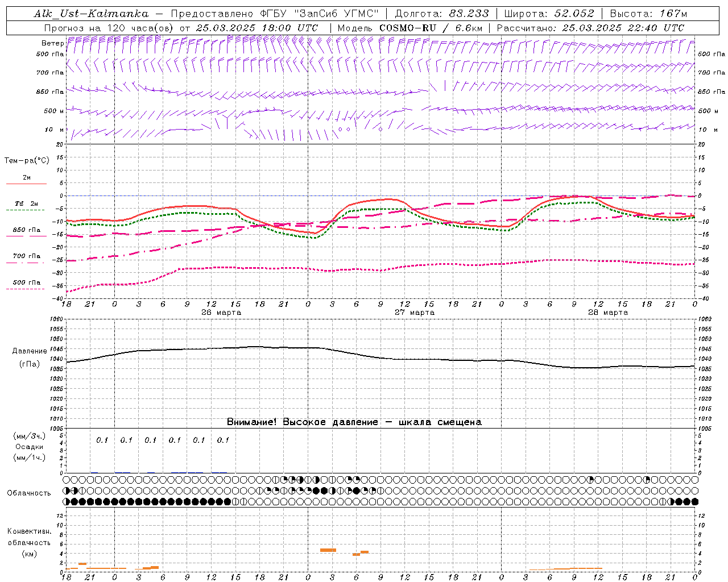This screenshot has width=728, height=582.
Task: Click the 500 гПа temperature legend entry
Action: coord(26,282)
